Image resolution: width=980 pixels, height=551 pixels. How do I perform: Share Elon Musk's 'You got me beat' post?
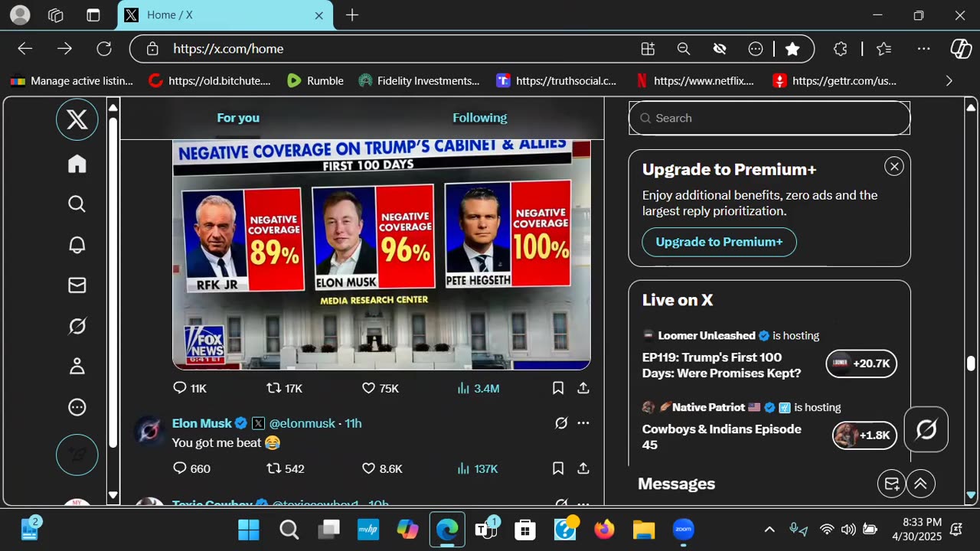tap(583, 468)
